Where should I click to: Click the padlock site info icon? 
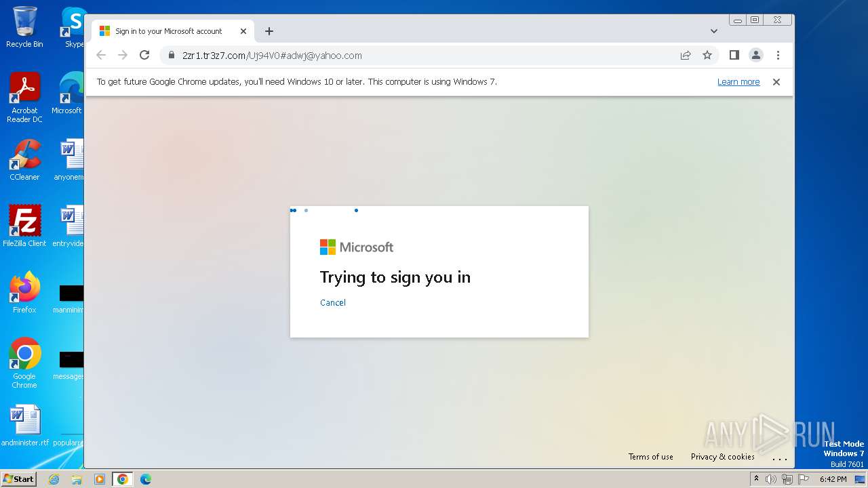click(172, 56)
